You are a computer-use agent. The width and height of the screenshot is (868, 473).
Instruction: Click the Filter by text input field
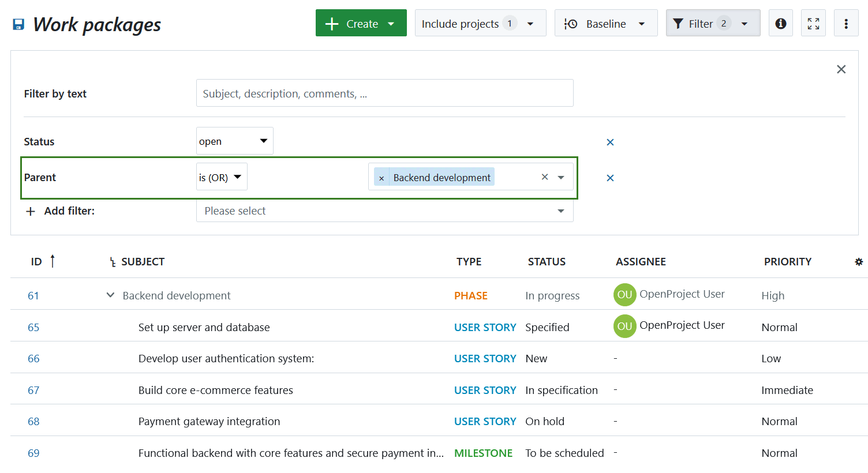pyautogui.click(x=384, y=93)
